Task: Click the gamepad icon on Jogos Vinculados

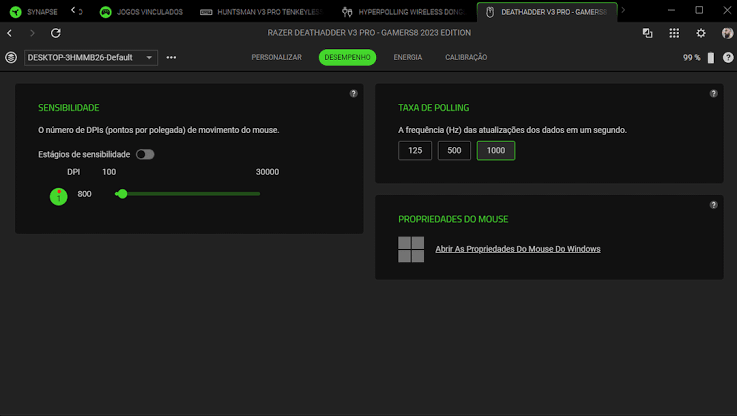Action: tap(106, 12)
